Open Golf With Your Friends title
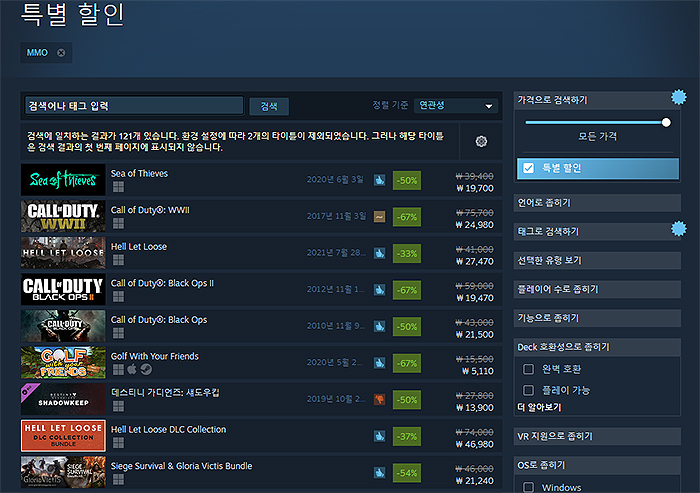Screen dimensions: 700x493 tap(154, 356)
